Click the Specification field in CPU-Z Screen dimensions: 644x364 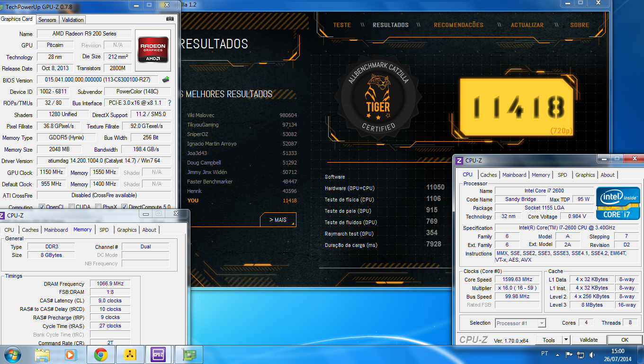point(567,228)
